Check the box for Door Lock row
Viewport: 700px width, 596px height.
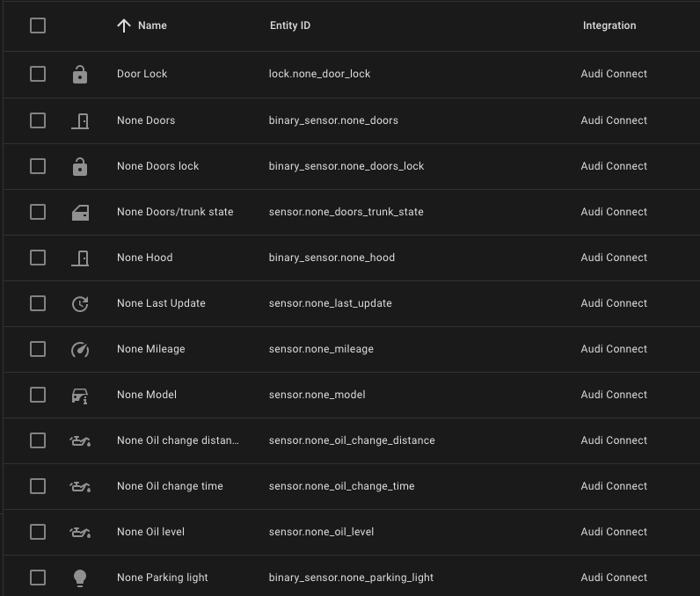38,74
